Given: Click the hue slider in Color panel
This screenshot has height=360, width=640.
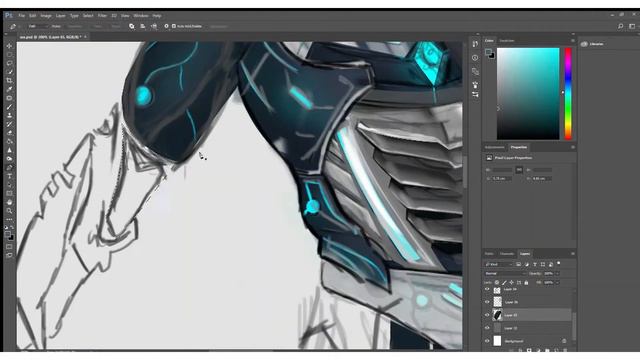Looking at the screenshot, I should click(568, 93).
